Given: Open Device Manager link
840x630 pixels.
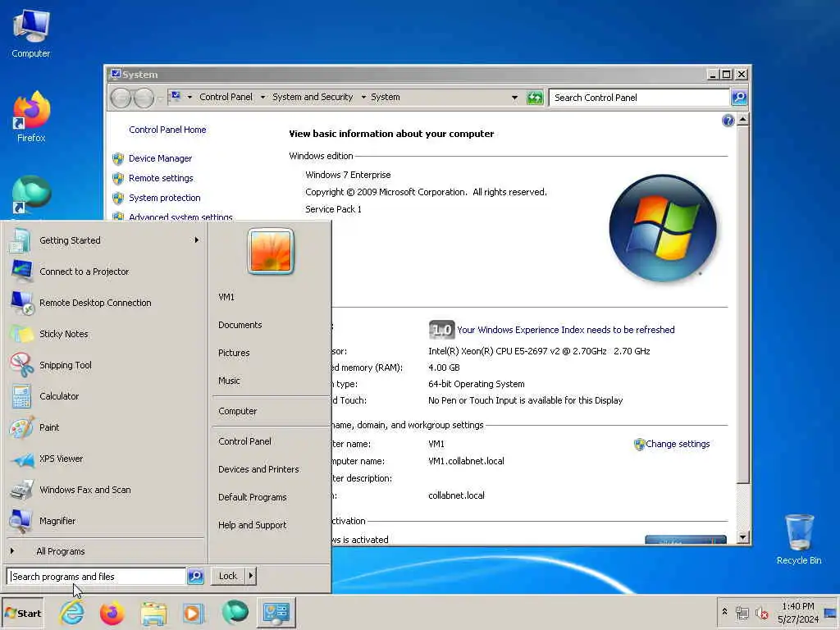Looking at the screenshot, I should (160, 158).
